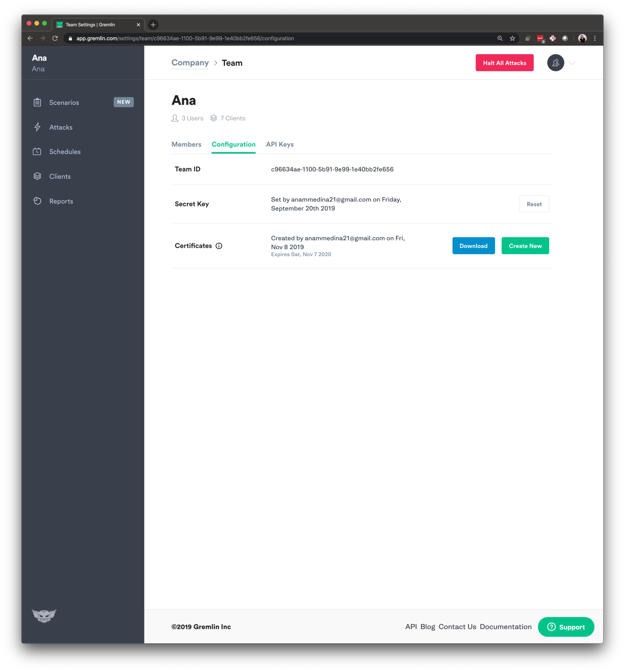Close the Team Settings | Gremlin tab

click(x=138, y=25)
